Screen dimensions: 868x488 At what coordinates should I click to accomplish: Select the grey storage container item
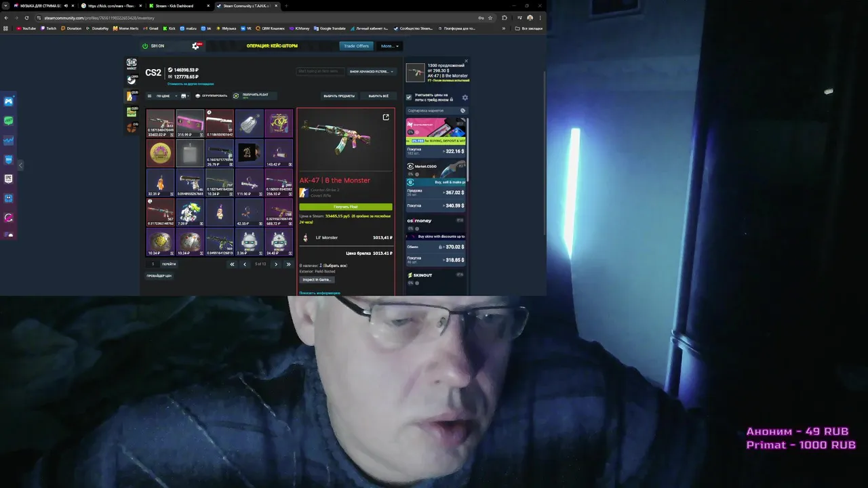[x=191, y=153]
